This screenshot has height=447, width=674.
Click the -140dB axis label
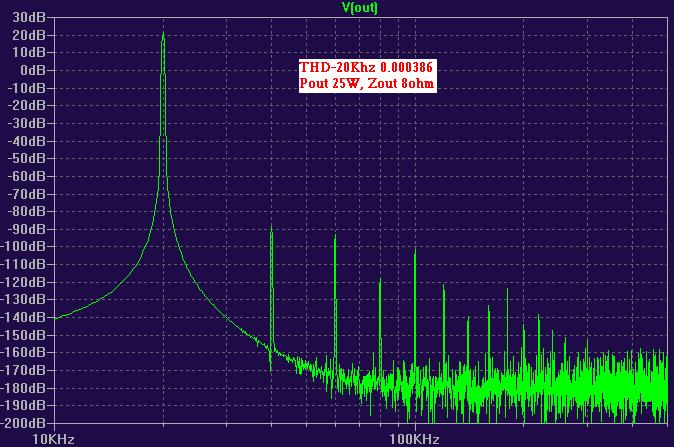(x=23, y=317)
